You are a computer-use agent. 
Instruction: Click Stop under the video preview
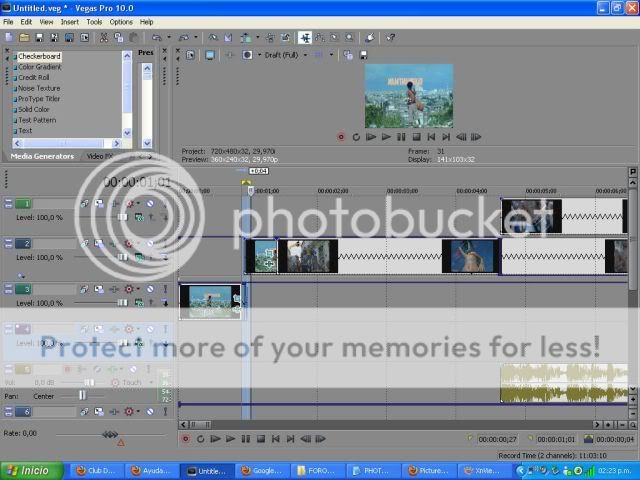pos(416,137)
